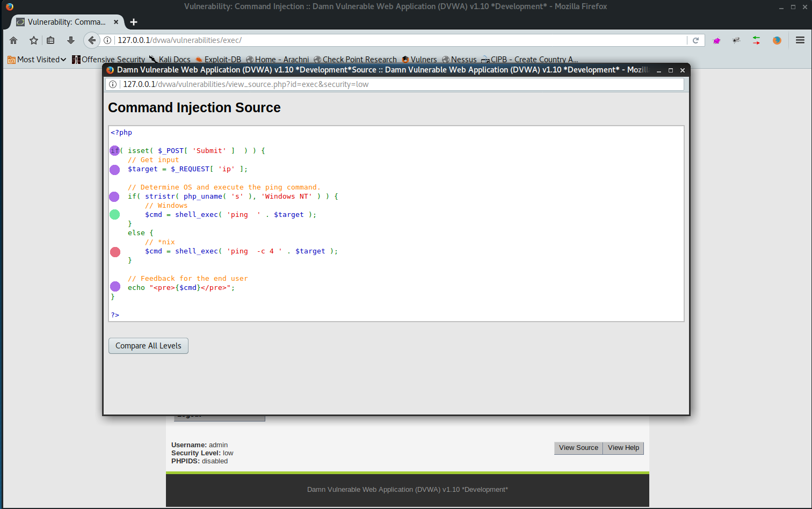
Task: Show bookmarks list icon in toolbar
Action: 50,40
